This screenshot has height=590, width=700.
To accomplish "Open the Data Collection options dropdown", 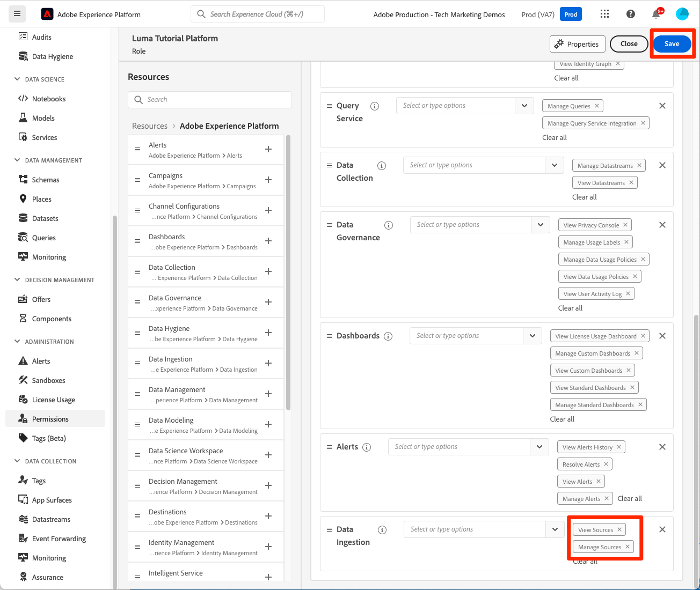I will tap(555, 165).
